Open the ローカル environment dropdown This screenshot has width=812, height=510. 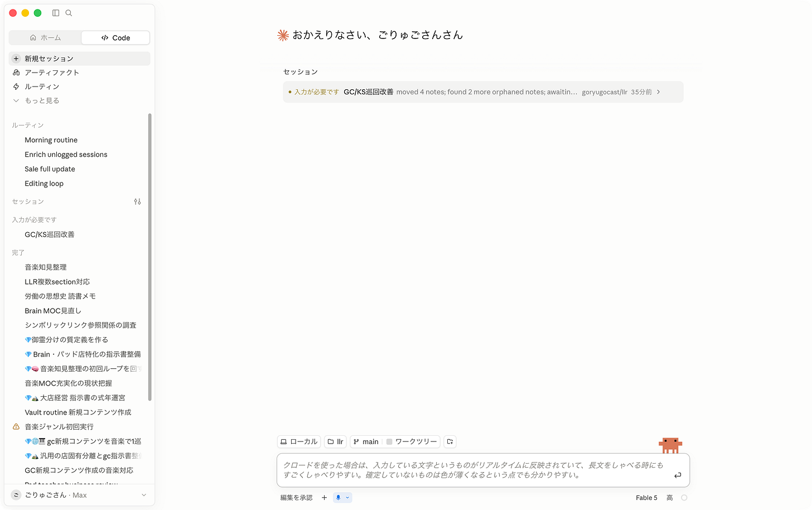299,441
